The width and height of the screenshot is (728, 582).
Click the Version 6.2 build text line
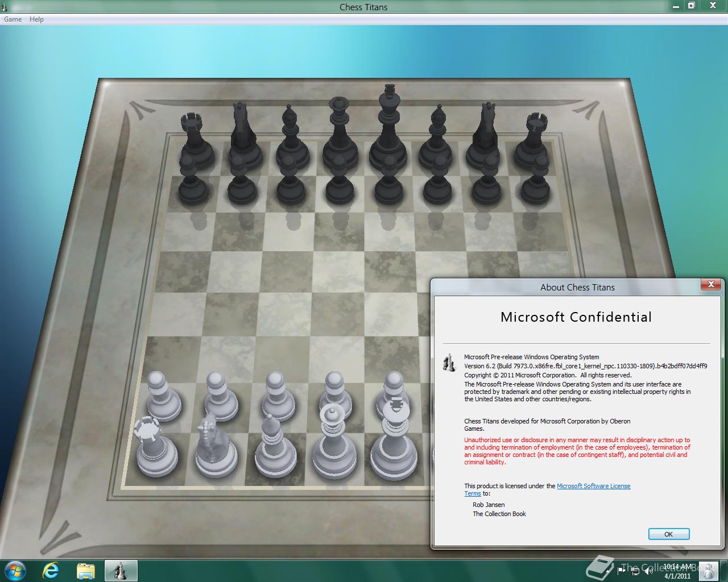(x=586, y=366)
